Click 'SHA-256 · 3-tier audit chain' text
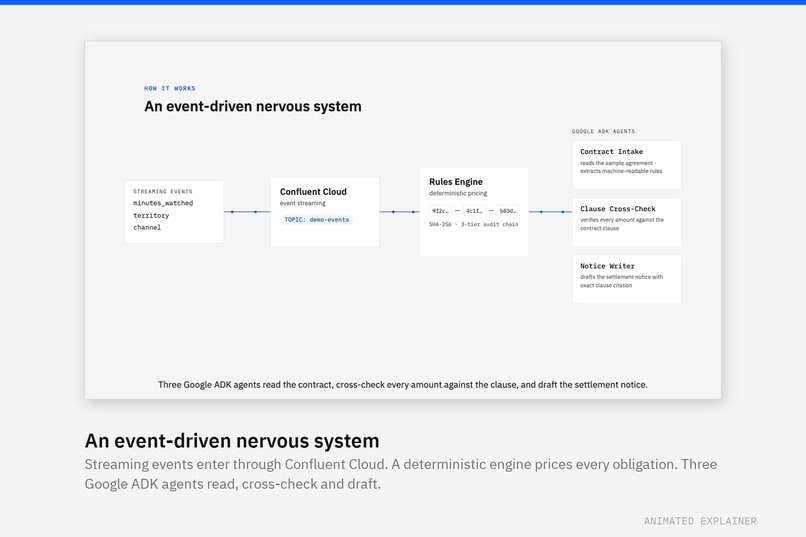The height and width of the screenshot is (537, 806). click(473, 225)
